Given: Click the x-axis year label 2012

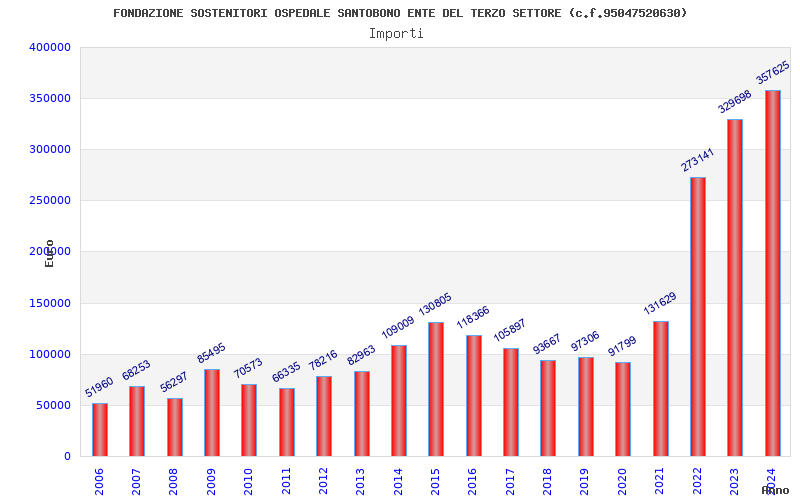Looking at the screenshot, I should [323, 482].
